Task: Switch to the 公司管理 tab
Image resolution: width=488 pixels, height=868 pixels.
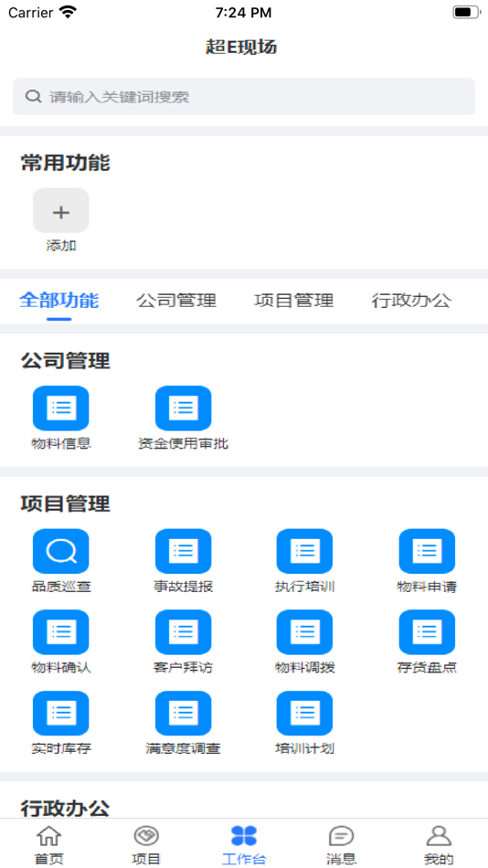Action: 176,301
